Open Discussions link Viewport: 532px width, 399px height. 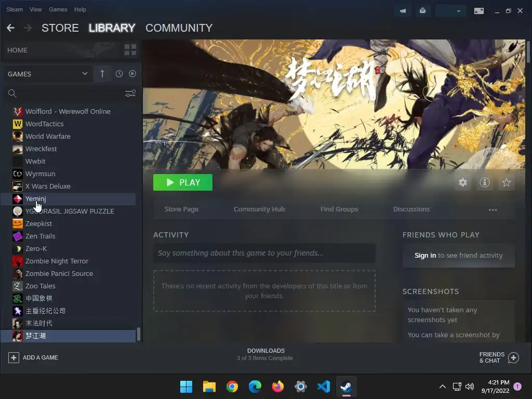(x=411, y=209)
